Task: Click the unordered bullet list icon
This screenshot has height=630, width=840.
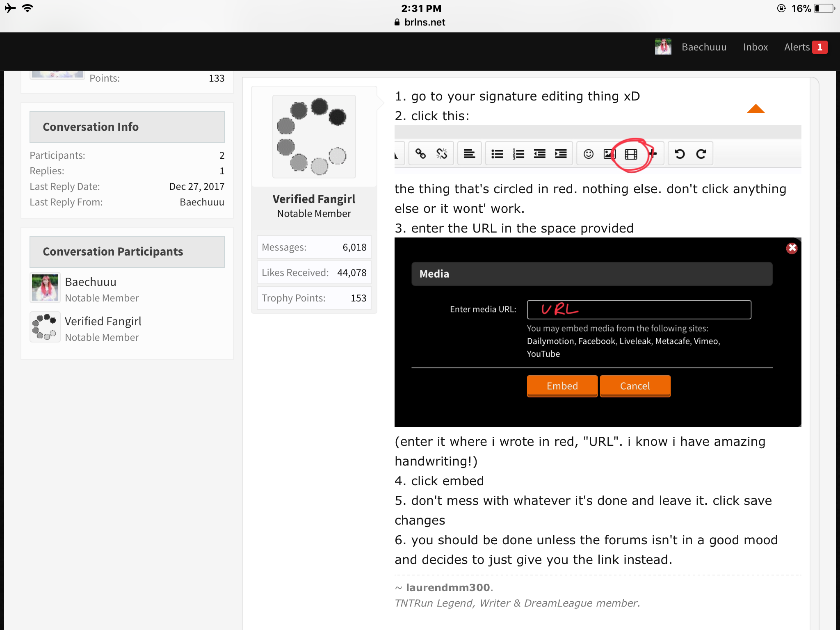Action: (x=497, y=154)
